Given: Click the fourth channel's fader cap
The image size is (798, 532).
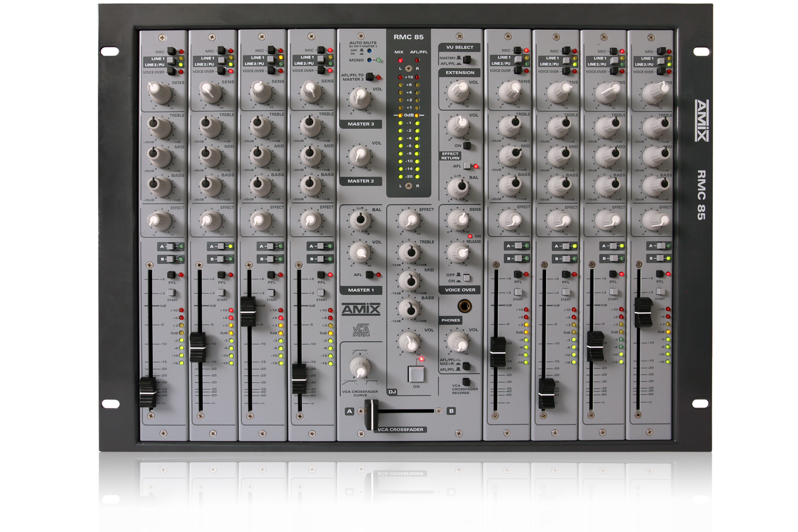Looking at the screenshot, I should pyautogui.click(x=298, y=379).
